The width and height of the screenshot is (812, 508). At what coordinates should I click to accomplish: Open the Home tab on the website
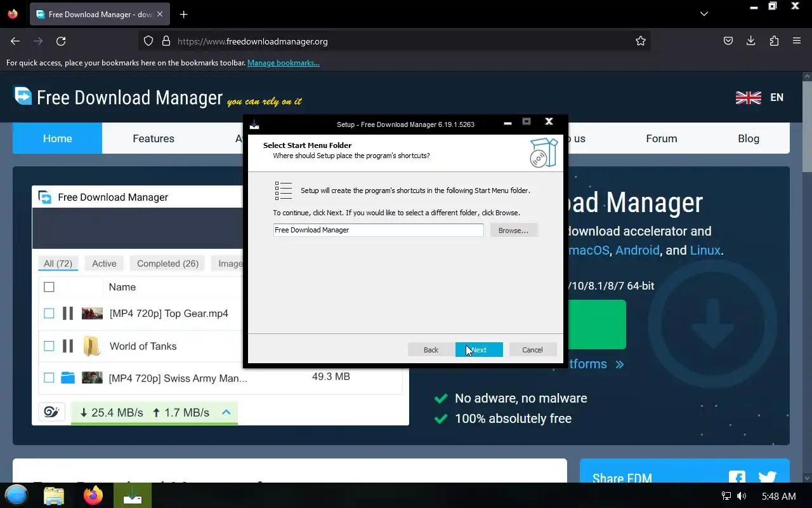(57, 138)
